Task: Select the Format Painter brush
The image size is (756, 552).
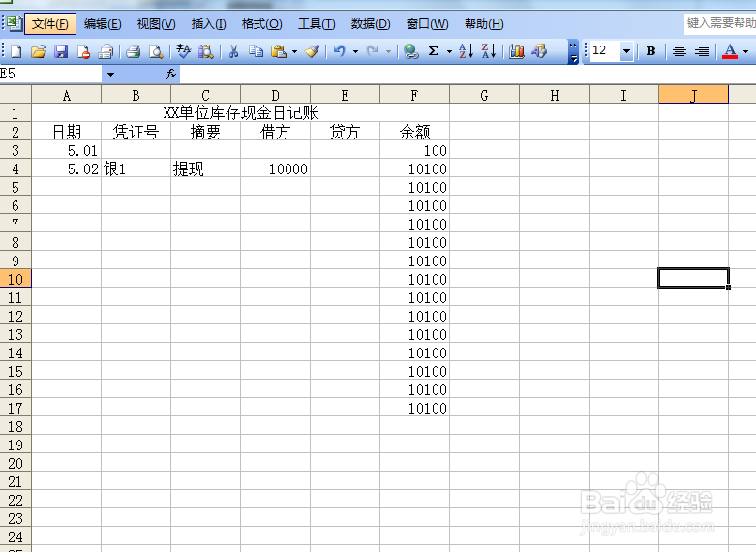Action: 313,51
